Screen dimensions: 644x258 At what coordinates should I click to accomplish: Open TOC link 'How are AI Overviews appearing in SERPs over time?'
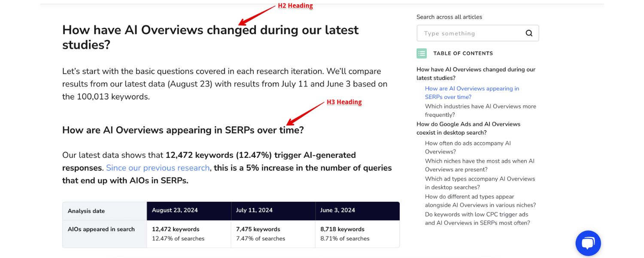pyautogui.click(x=472, y=92)
